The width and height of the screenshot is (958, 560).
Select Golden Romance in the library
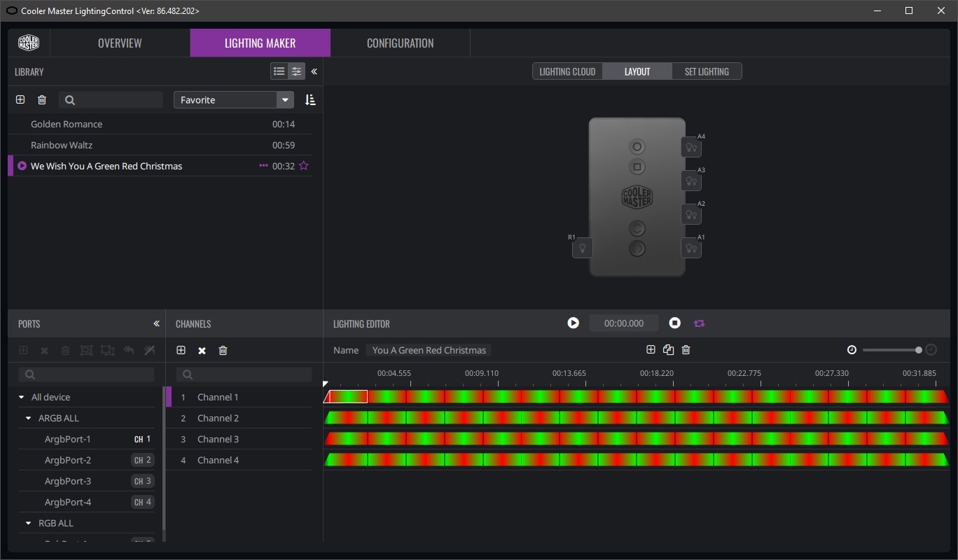pyautogui.click(x=160, y=124)
